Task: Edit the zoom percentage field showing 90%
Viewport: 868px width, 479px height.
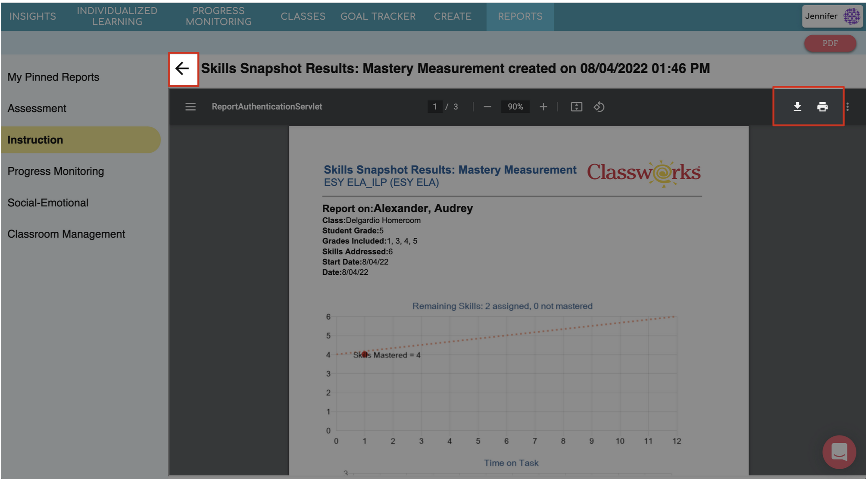Action: [x=515, y=106]
